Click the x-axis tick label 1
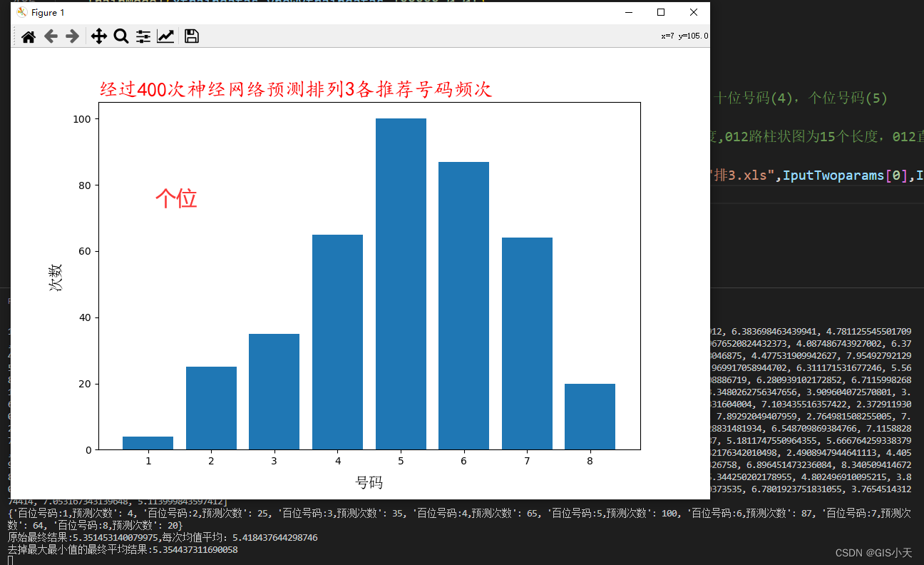The width and height of the screenshot is (924, 565). click(148, 461)
